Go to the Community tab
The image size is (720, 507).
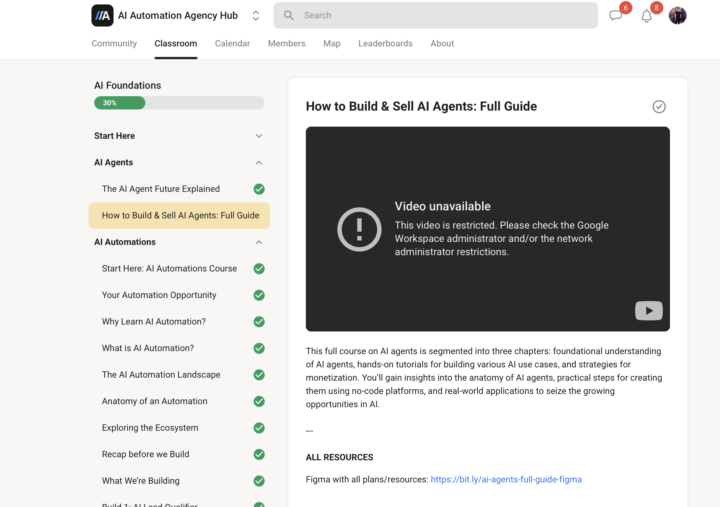[114, 43]
